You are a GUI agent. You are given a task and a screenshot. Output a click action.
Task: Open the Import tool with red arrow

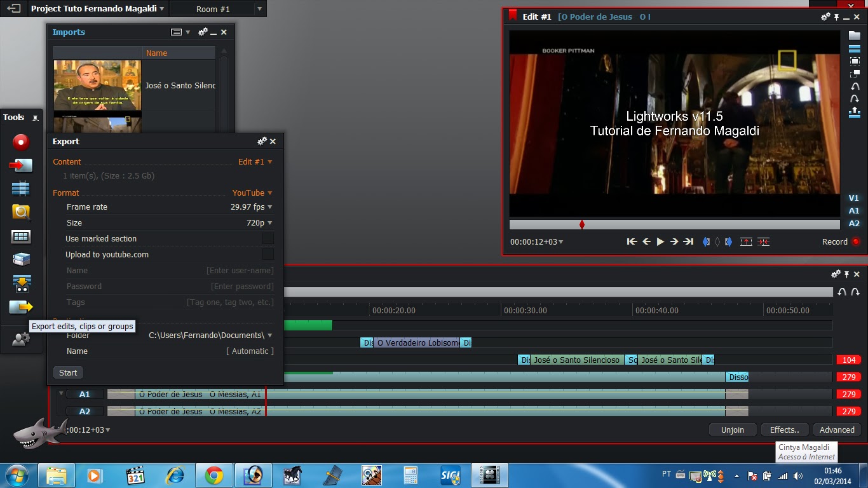point(21,166)
